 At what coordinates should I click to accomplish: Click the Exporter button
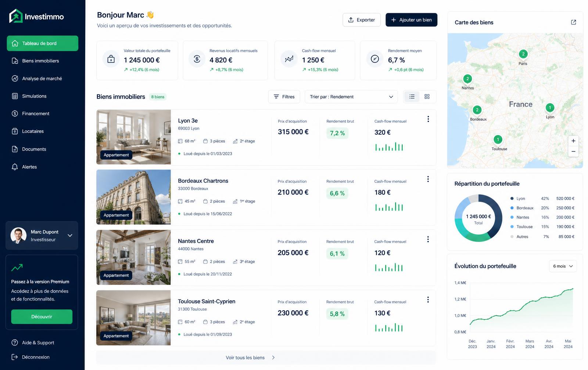click(362, 20)
